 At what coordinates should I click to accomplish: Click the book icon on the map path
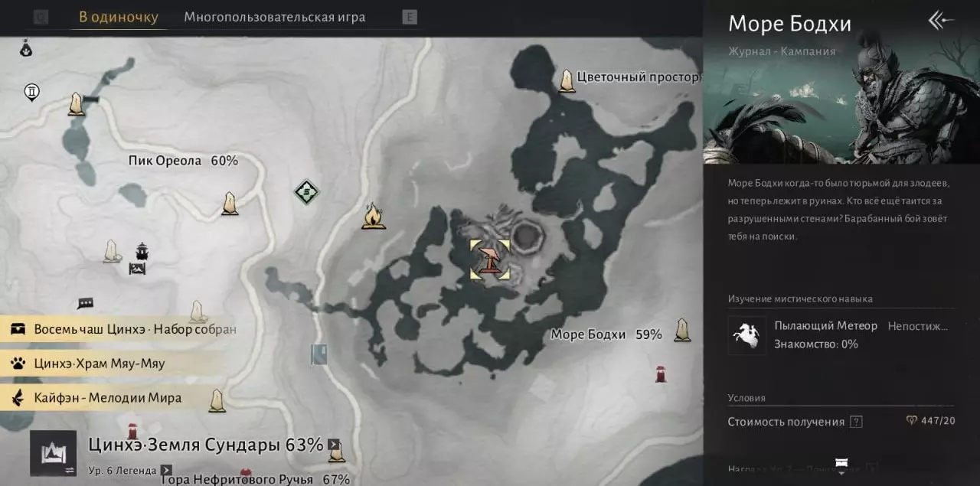tap(320, 354)
